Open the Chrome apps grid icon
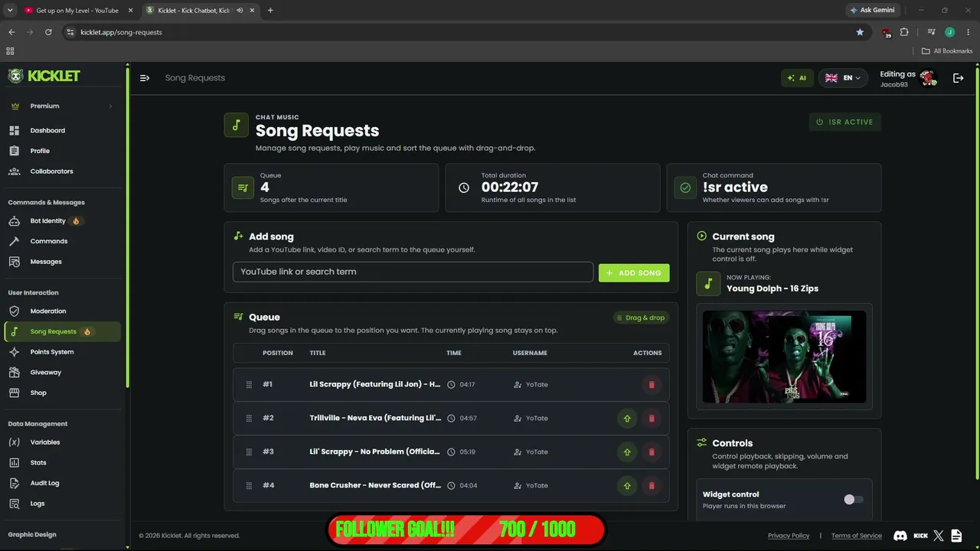 10,51
